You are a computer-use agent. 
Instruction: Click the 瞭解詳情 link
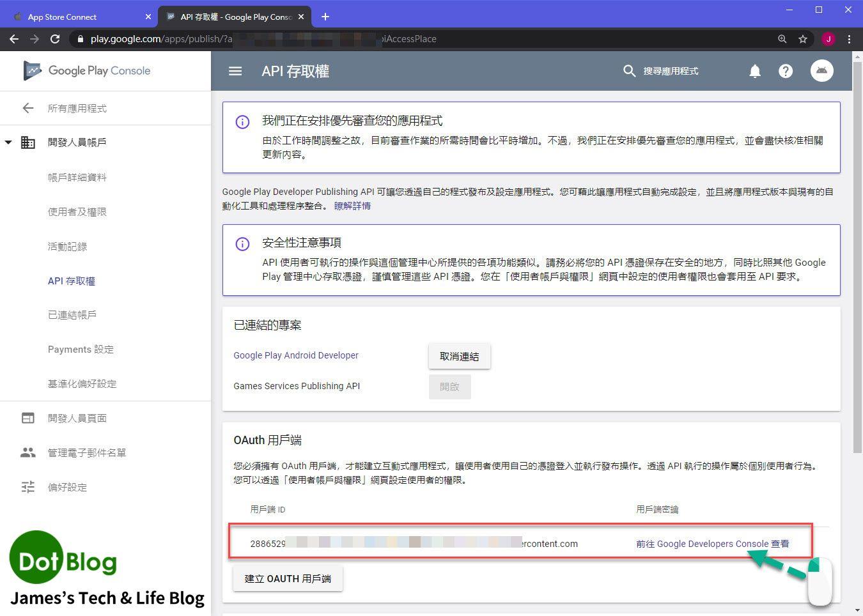click(352, 206)
